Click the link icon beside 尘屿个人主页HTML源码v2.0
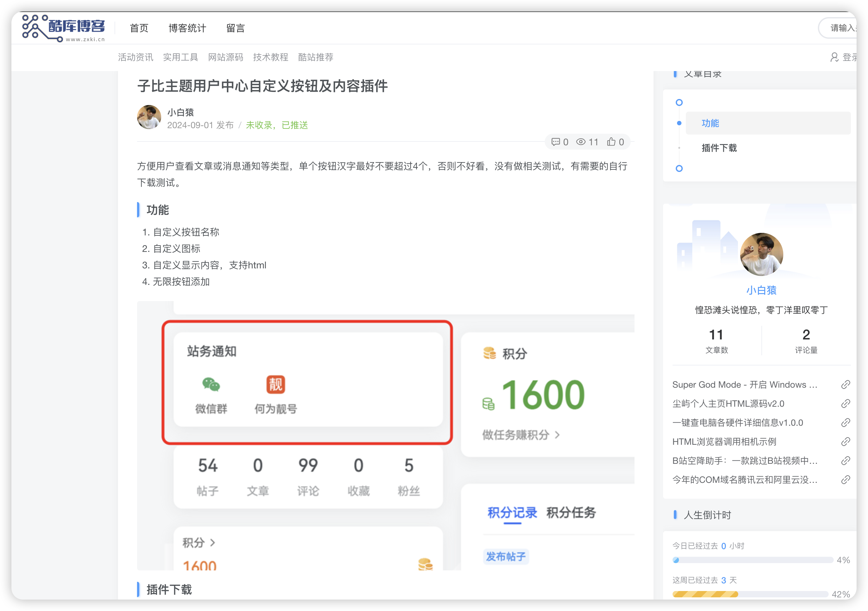The width and height of the screenshot is (868, 611). (846, 404)
